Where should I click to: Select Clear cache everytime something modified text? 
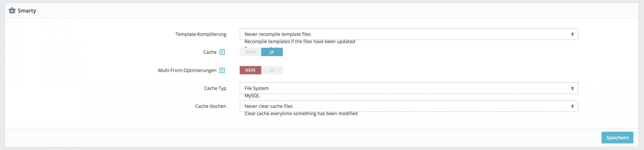[x=301, y=114]
